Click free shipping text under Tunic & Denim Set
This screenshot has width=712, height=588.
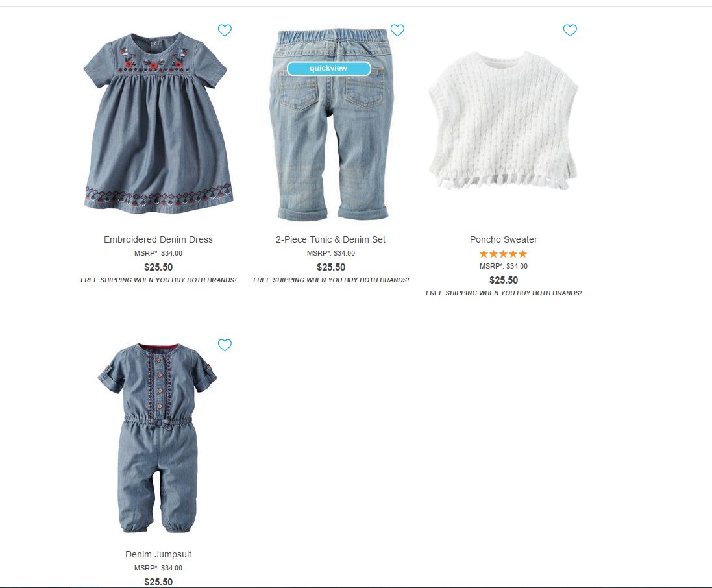click(x=331, y=280)
